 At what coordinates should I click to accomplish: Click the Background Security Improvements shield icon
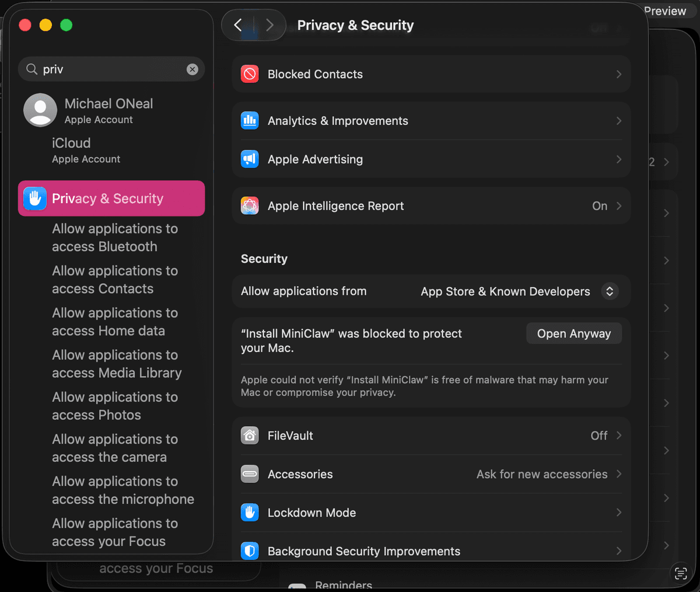point(250,551)
